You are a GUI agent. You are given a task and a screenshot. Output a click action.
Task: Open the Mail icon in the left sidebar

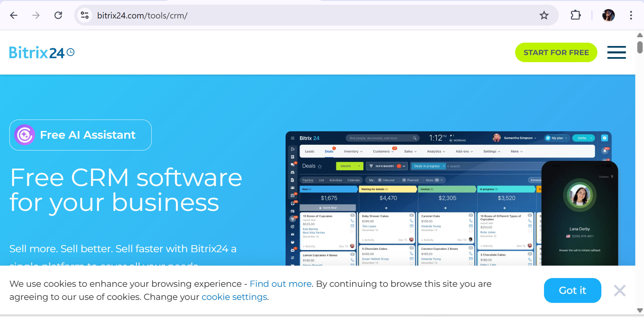(292, 234)
